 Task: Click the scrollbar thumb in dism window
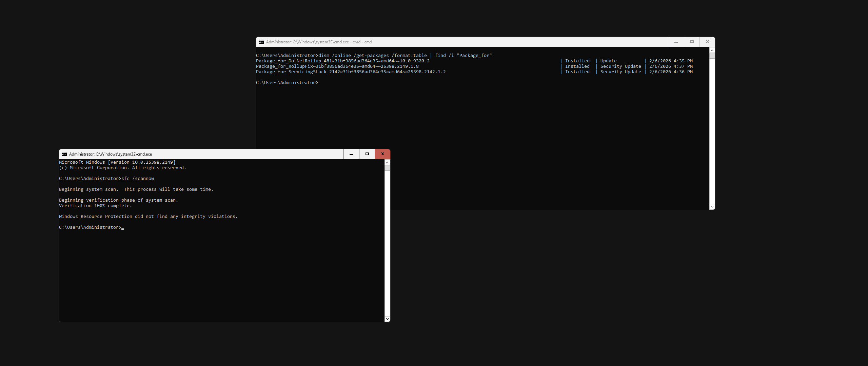(x=712, y=56)
